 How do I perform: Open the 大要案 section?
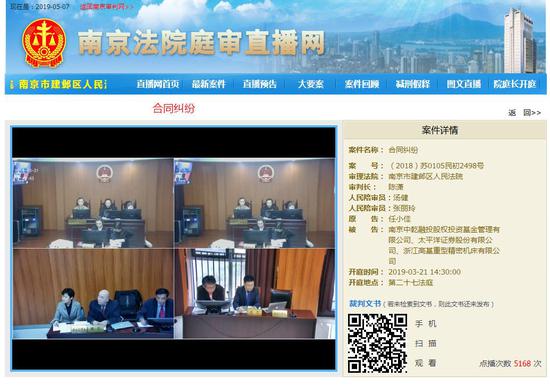(x=310, y=84)
